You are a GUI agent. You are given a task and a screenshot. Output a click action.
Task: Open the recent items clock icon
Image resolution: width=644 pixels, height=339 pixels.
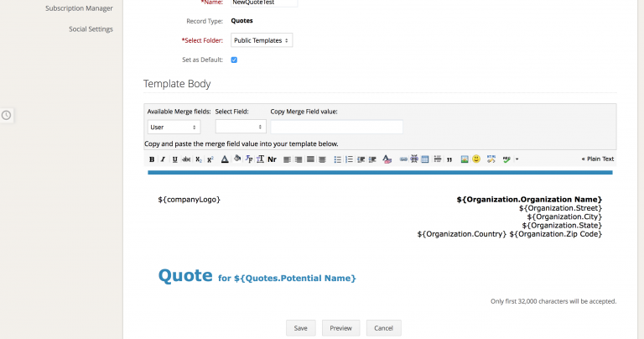[x=6, y=115]
